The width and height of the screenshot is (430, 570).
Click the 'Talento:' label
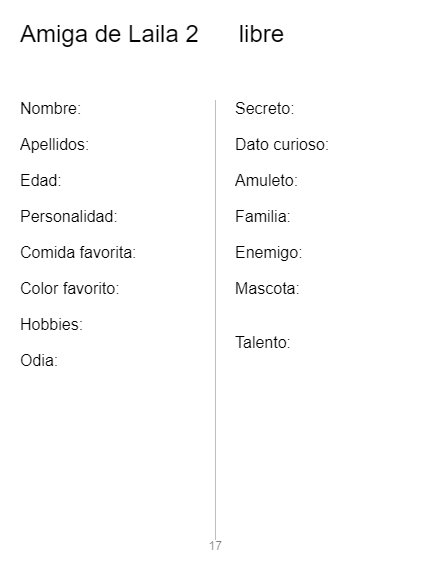click(x=263, y=342)
